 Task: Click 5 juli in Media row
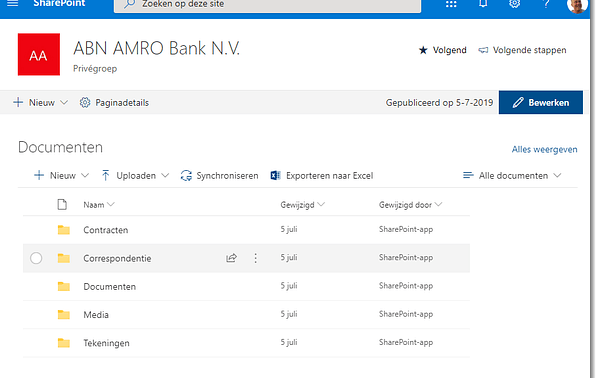pyautogui.click(x=289, y=314)
